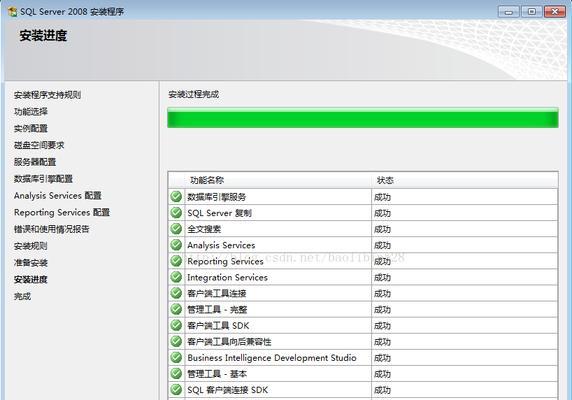The image size is (572, 400).
Task: Select the bold 安装进度 step in sidebar
Action: (31, 279)
